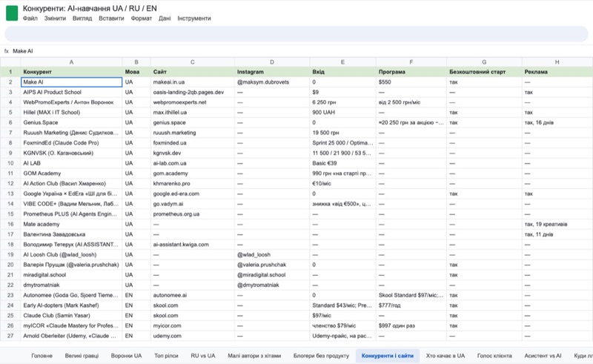Screen dimensions: 593x364
Task: Select the @wlad_loosh cell
Action: tap(272, 254)
